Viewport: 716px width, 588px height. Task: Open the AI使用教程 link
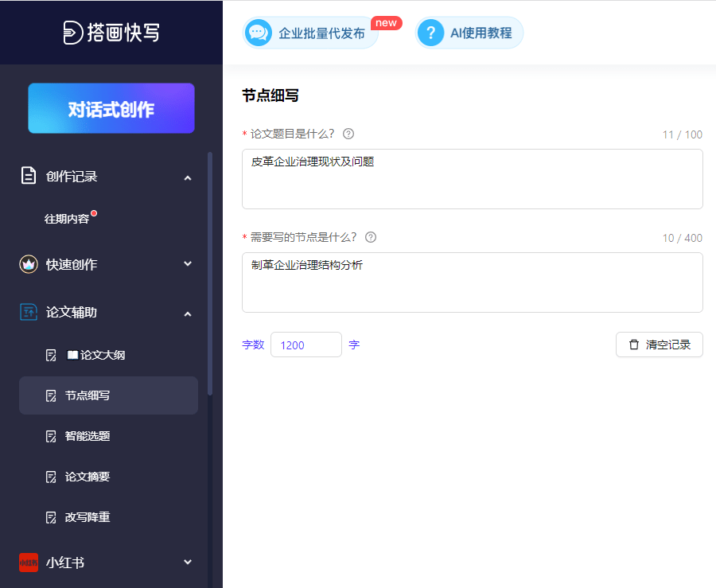(x=469, y=33)
